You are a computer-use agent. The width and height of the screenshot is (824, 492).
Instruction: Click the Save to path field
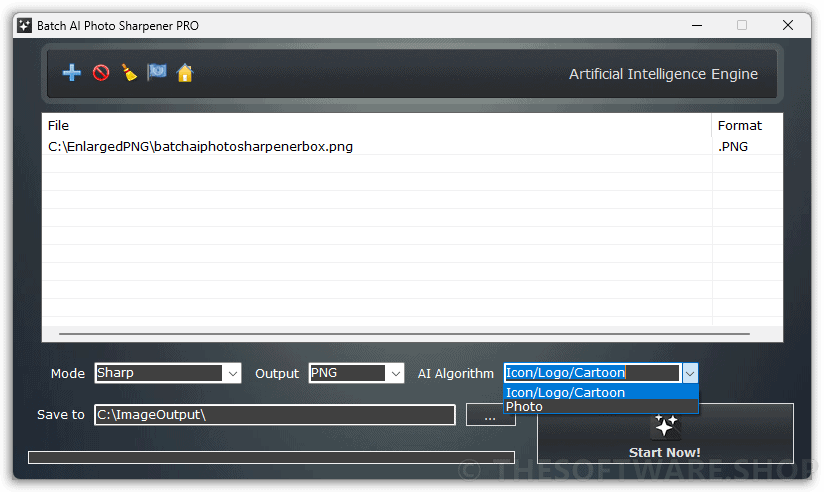click(x=275, y=415)
